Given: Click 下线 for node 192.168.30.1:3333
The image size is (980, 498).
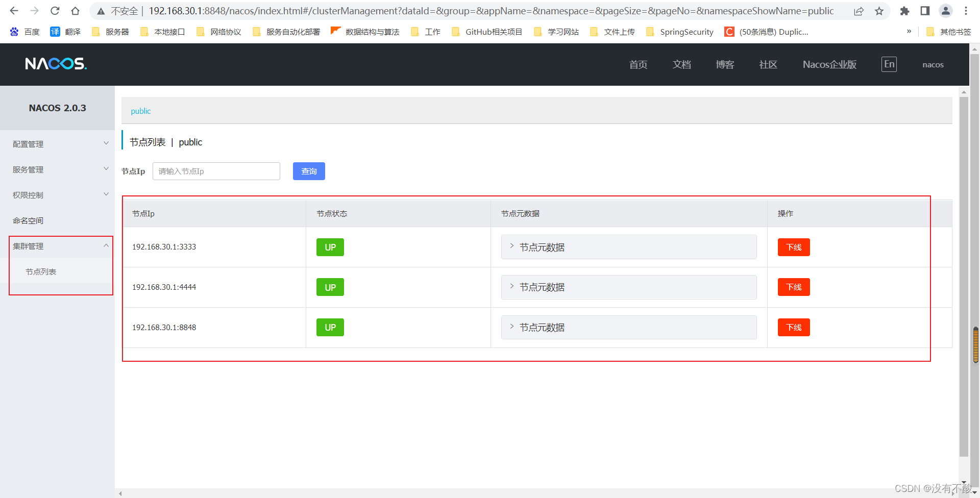Looking at the screenshot, I should click(x=794, y=247).
